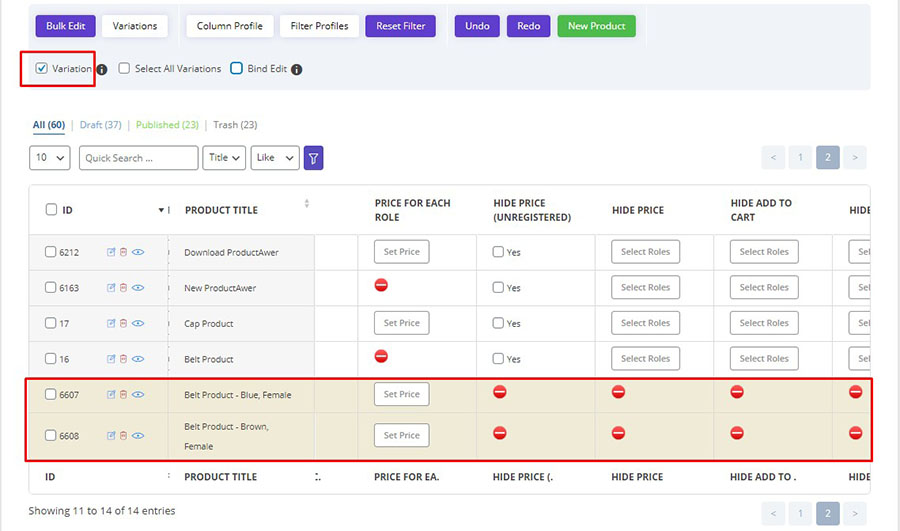Edit variation 6607 with pencil icon
Viewport: 900px width, 531px height.
(x=111, y=394)
